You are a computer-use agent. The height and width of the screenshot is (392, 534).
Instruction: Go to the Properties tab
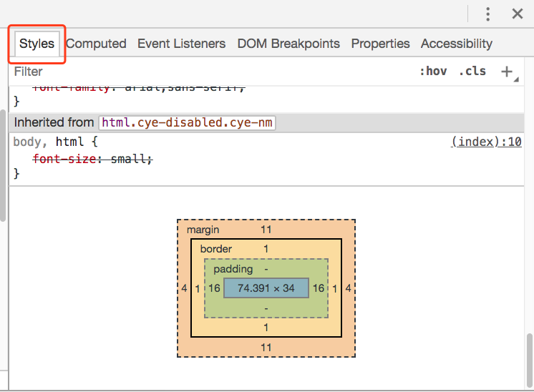click(x=380, y=44)
